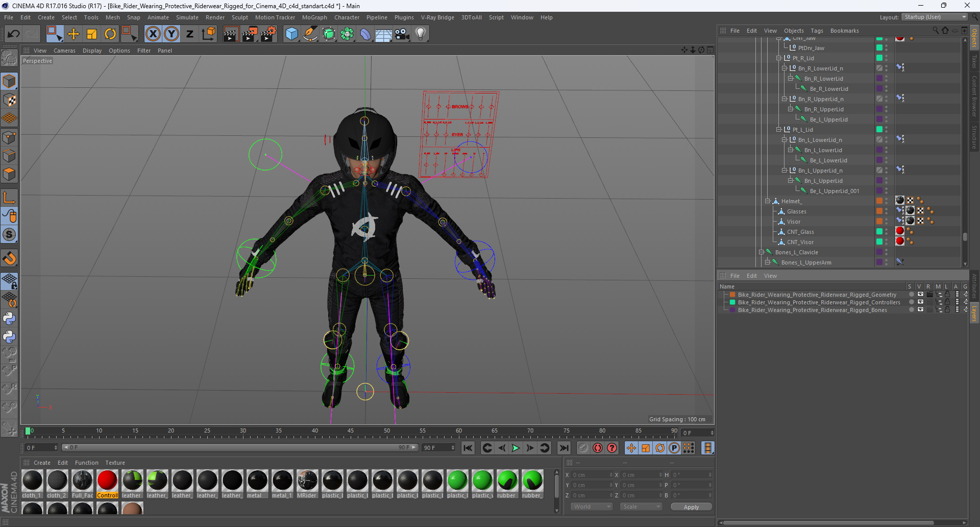Open the MoGraph menu
980x527 pixels.
314,17
